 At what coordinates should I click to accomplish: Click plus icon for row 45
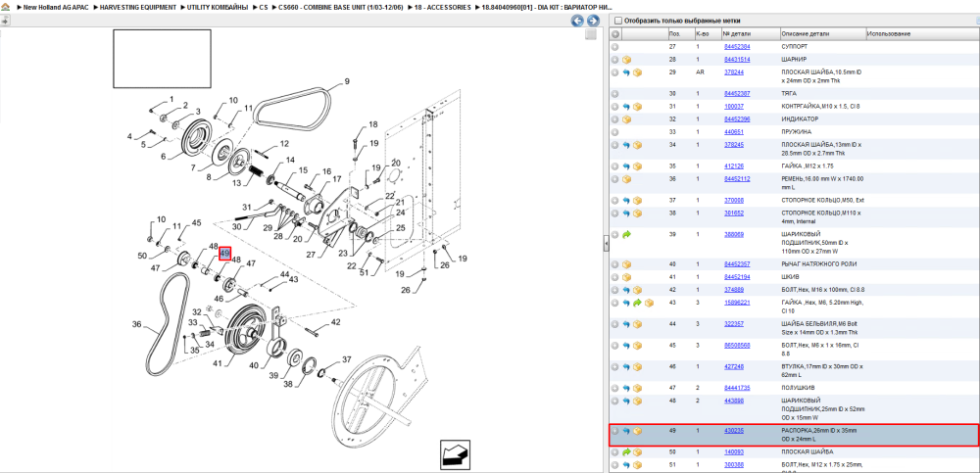(615, 346)
